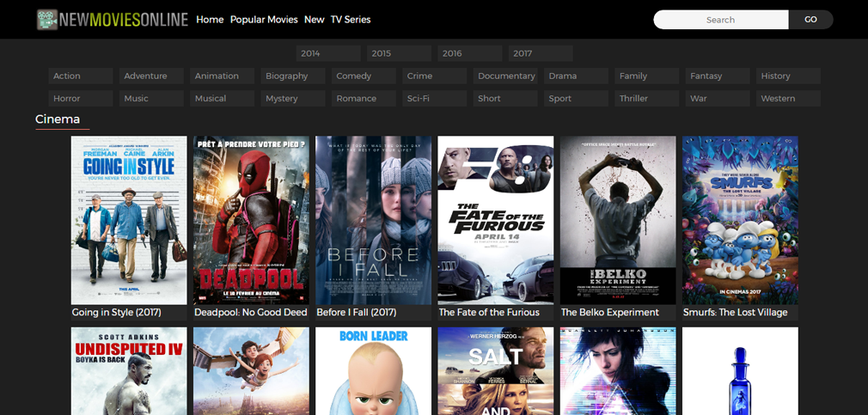Open the Smurfs The Lost Village poster
Screen dimensions: 868x415
(x=740, y=220)
